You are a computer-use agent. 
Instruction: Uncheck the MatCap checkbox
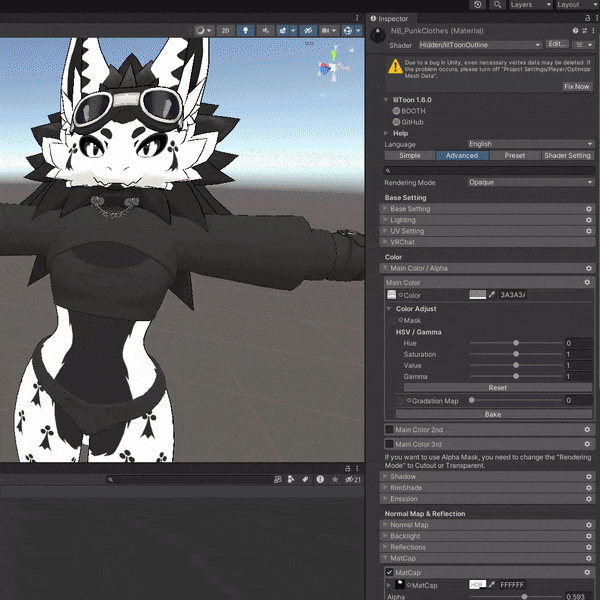coord(390,572)
